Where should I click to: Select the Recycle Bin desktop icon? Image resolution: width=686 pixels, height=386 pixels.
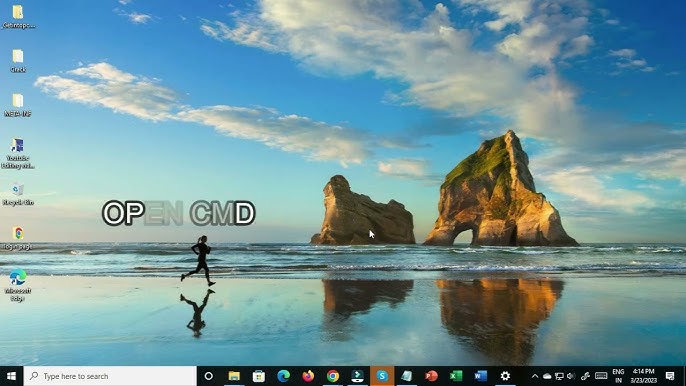coord(18,194)
